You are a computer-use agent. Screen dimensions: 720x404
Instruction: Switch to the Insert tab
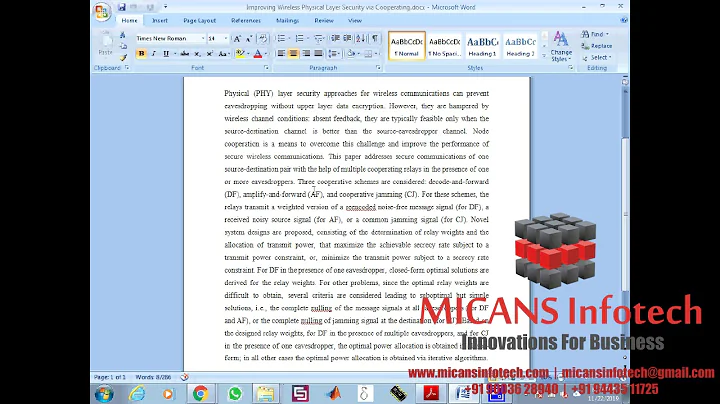(x=160, y=21)
